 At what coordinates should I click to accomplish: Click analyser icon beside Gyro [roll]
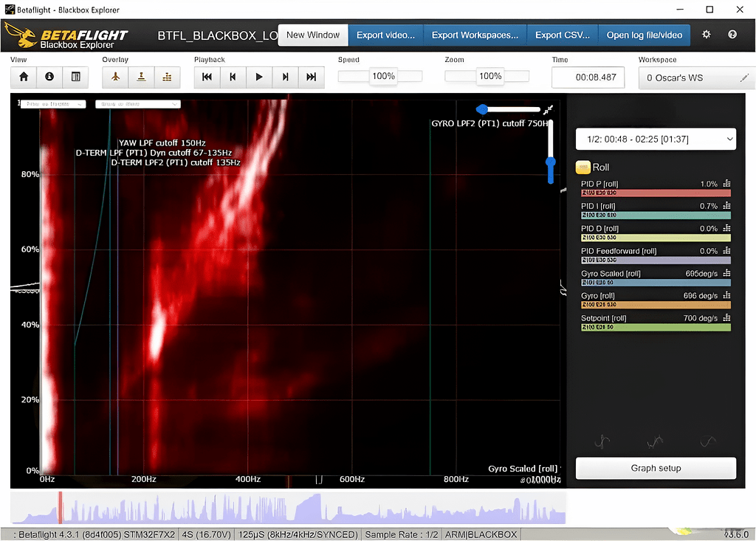[x=727, y=295]
